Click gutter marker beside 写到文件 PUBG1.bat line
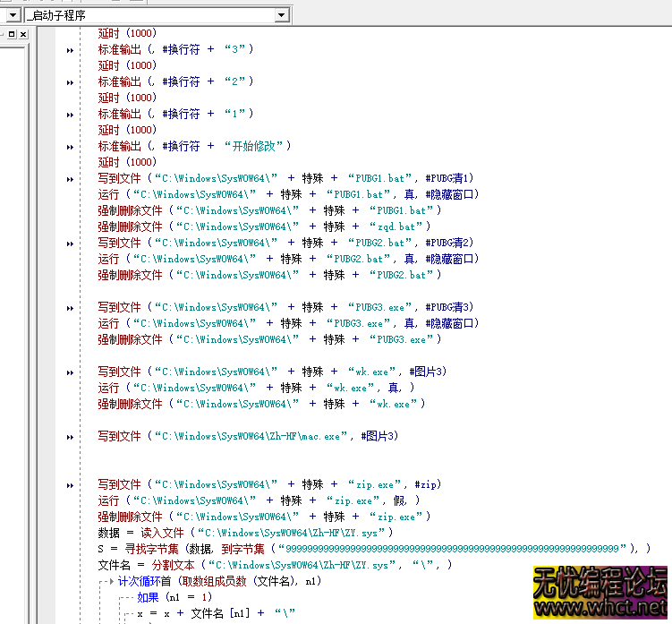This screenshot has width=672, height=624. click(70, 179)
